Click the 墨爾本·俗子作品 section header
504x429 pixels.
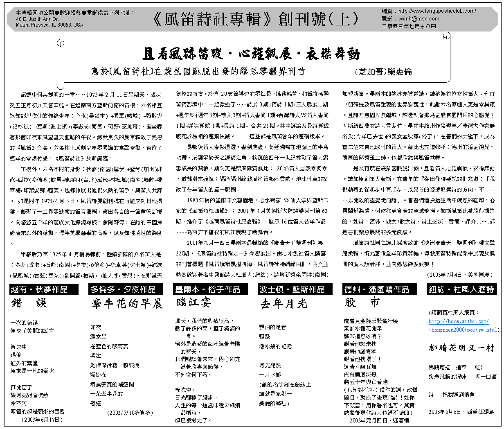[x=207, y=290]
